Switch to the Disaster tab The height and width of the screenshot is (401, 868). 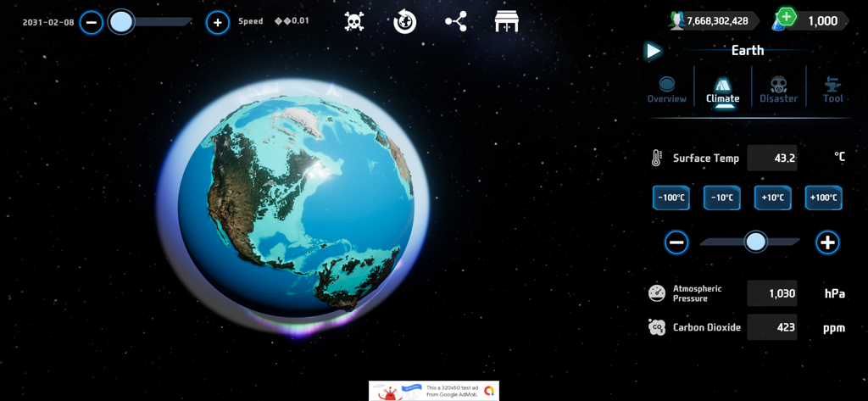778,90
